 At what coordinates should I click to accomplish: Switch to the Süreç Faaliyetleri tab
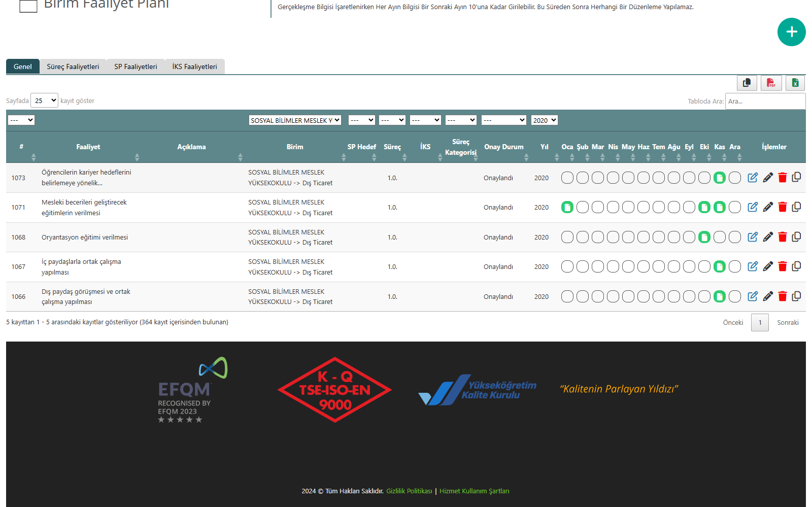point(73,66)
